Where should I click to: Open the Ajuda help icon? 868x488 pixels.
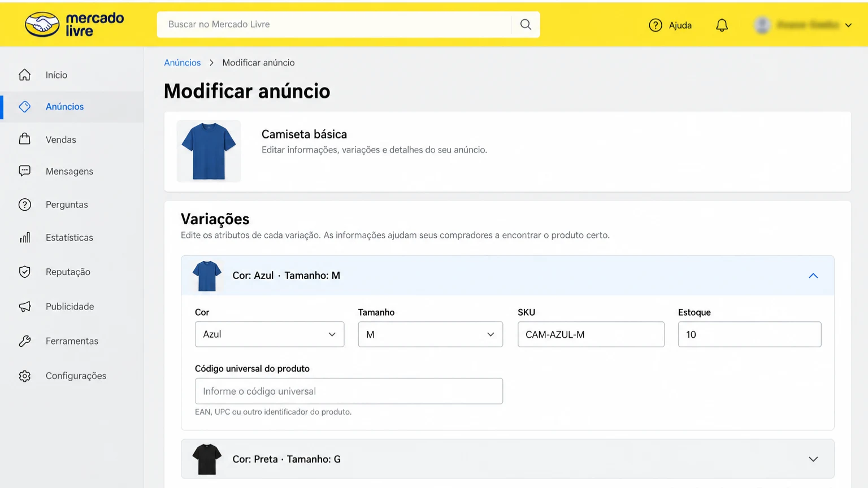tap(656, 25)
